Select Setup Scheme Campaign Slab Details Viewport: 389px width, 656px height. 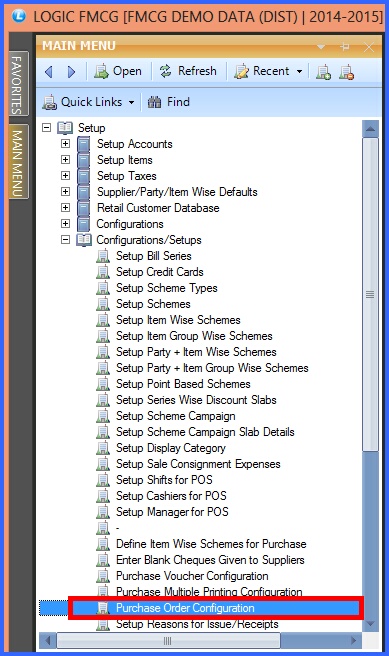[205, 432]
